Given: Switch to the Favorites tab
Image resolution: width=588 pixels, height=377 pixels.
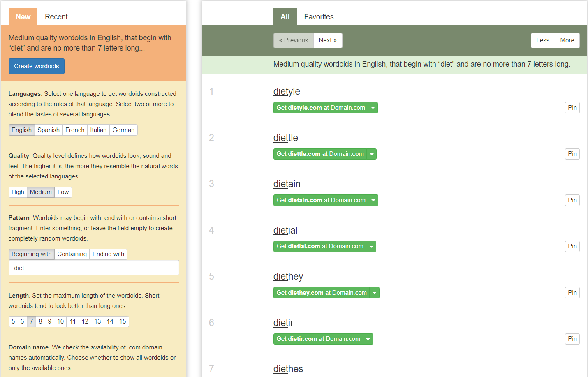Looking at the screenshot, I should pyautogui.click(x=319, y=17).
